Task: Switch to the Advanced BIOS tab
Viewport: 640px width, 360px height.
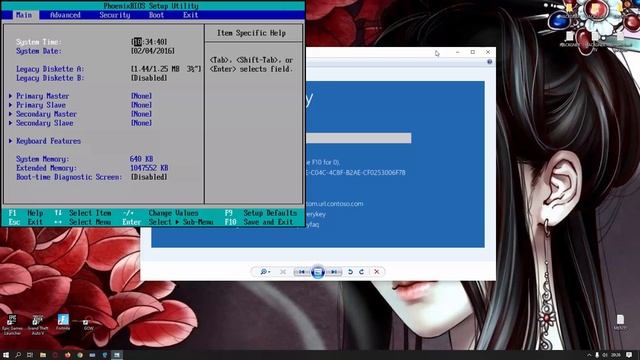Action: click(x=65, y=15)
